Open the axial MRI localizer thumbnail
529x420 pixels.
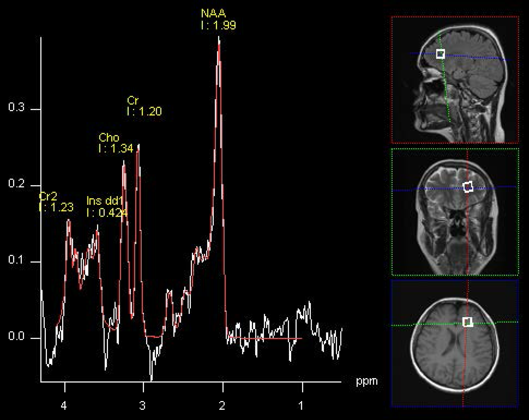[455, 343]
